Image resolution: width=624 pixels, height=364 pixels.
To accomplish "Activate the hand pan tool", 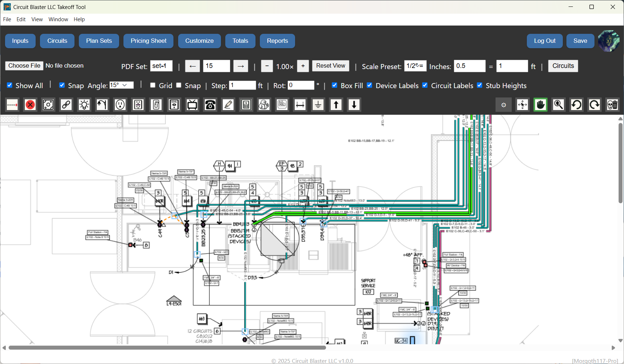I will [x=540, y=105].
